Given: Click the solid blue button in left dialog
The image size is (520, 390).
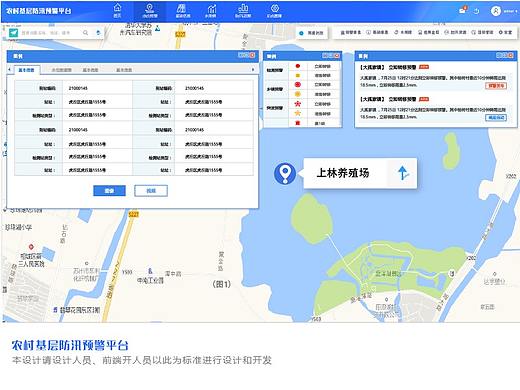Looking at the screenshot, I should pos(109,191).
